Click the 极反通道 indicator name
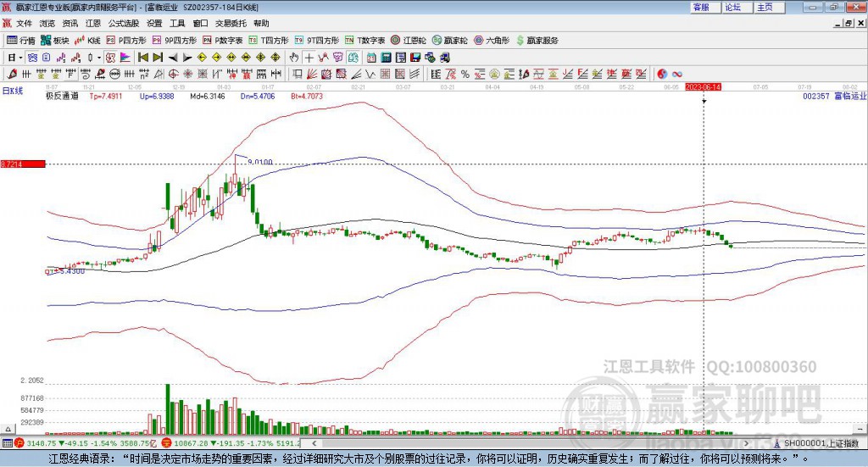Image resolution: width=868 pixels, height=467 pixels. (62, 97)
